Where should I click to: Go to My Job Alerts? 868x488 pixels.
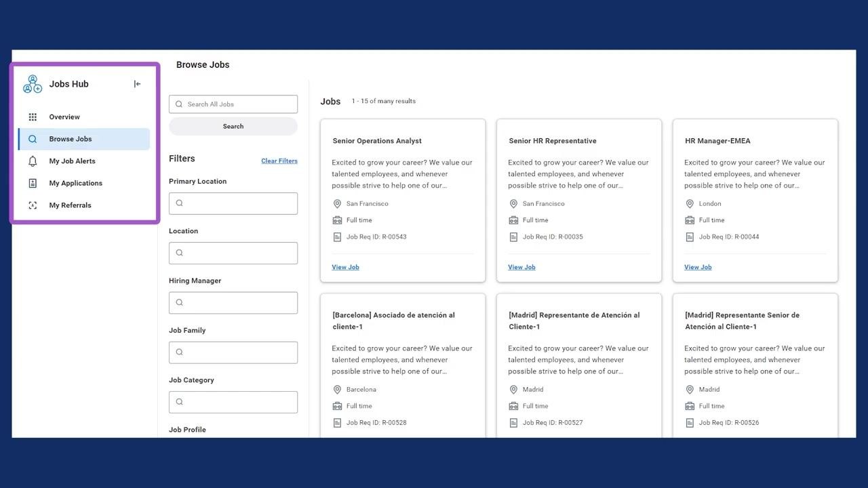(84, 161)
